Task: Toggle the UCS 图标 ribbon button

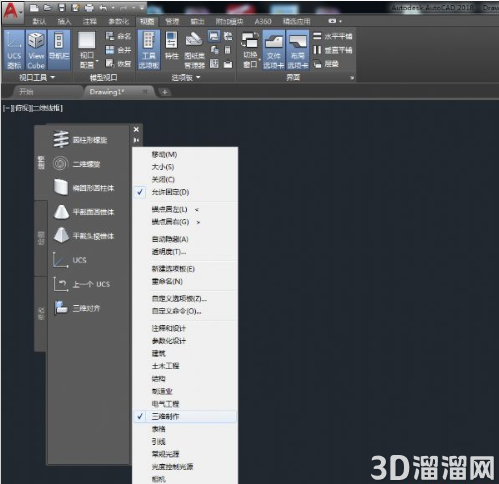Action: 14,50
